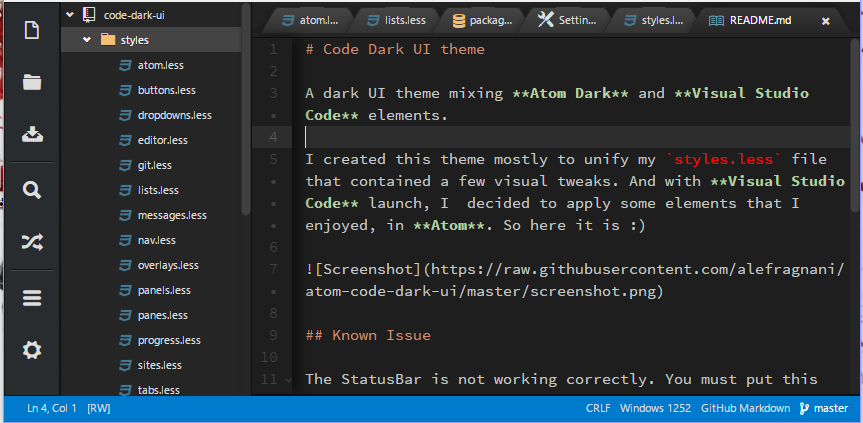The width and height of the screenshot is (863, 423).
Task: Click the repository book icon beside code-dark-ui
Action: click(x=89, y=15)
